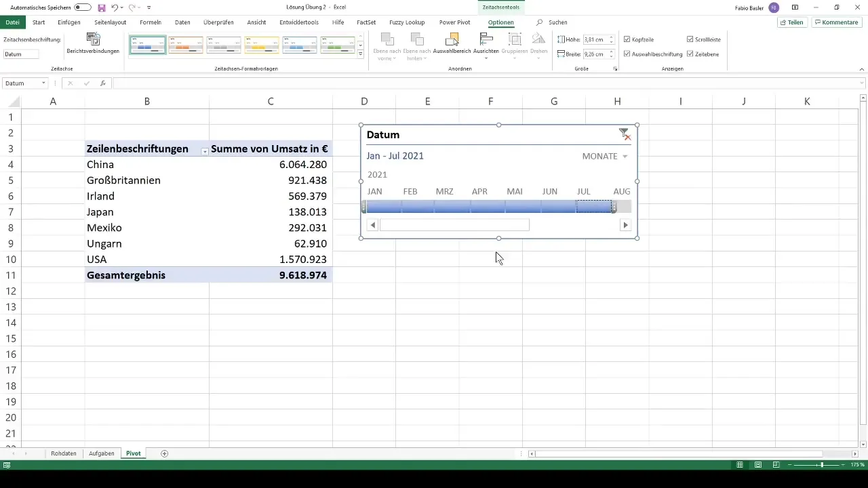Click the Höhe value field 3,81 cm
The width and height of the screenshot is (868, 488).
(x=595, y=40)
